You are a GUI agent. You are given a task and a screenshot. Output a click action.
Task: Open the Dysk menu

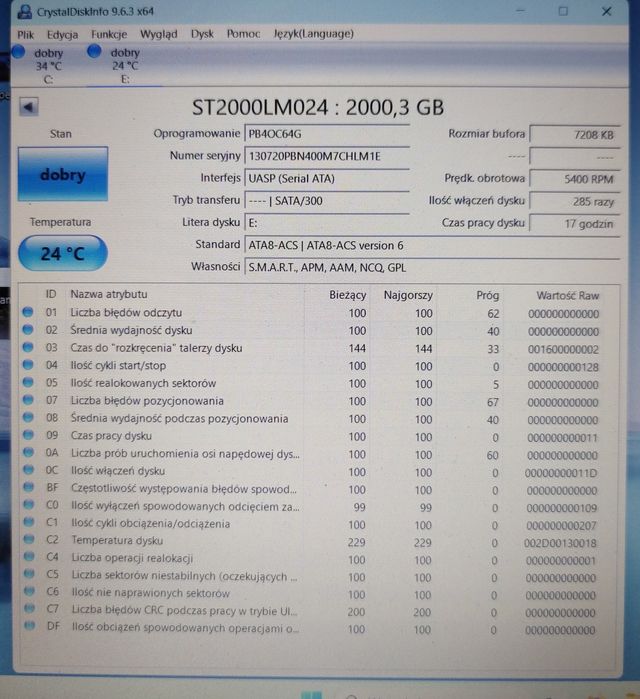pos(202,34)
